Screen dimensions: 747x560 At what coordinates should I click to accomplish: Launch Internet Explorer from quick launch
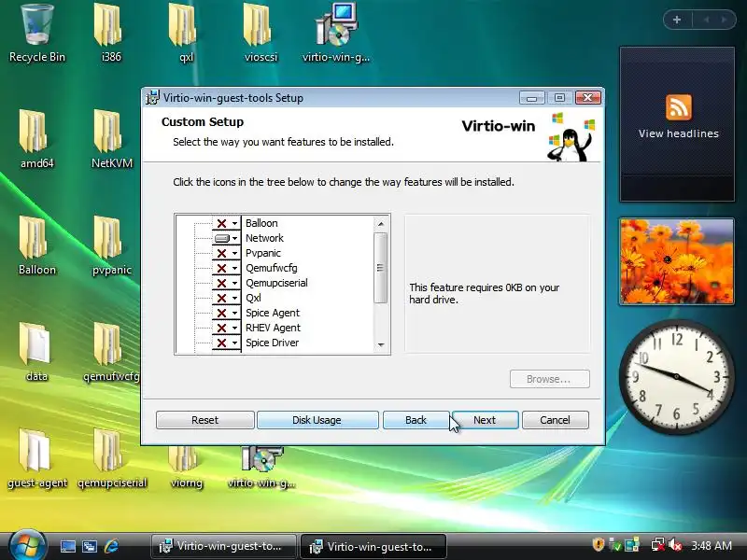111,546
